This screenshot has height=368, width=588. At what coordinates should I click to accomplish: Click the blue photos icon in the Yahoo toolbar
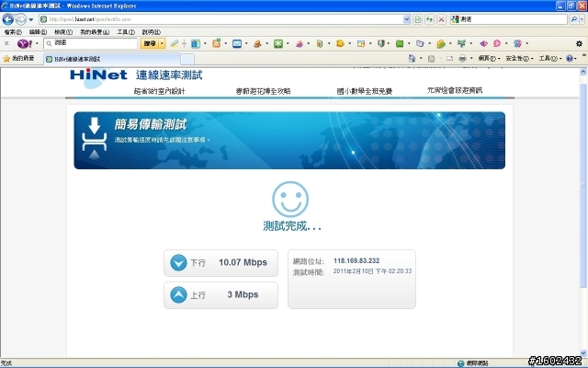coord(420,43)
